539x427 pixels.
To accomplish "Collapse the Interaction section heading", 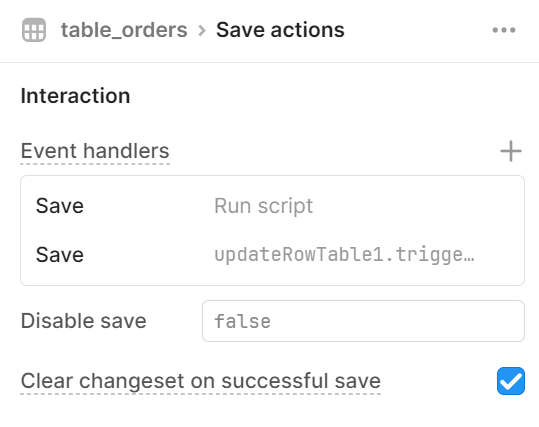I will pos(75,96).
